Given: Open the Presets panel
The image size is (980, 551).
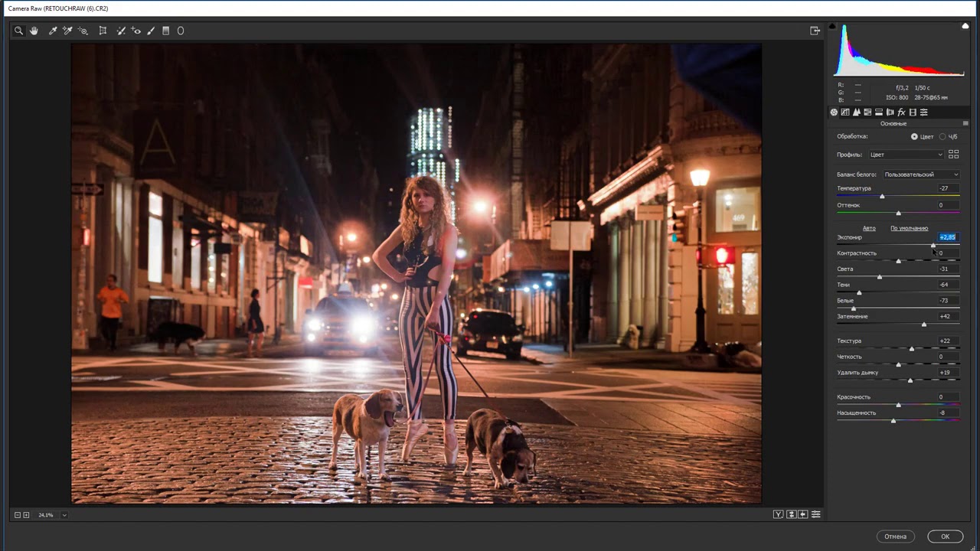Looking at the screenshot, I should click(924, 112).
